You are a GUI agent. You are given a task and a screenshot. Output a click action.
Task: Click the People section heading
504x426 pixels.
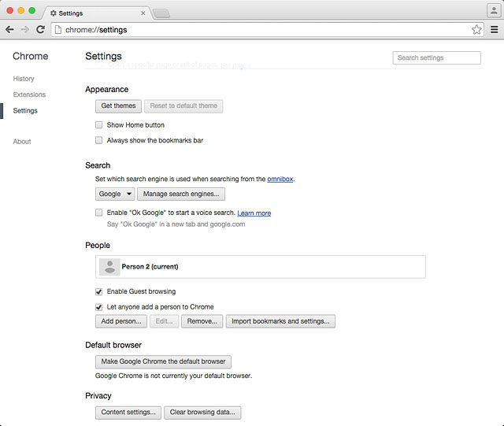(98, 246)
